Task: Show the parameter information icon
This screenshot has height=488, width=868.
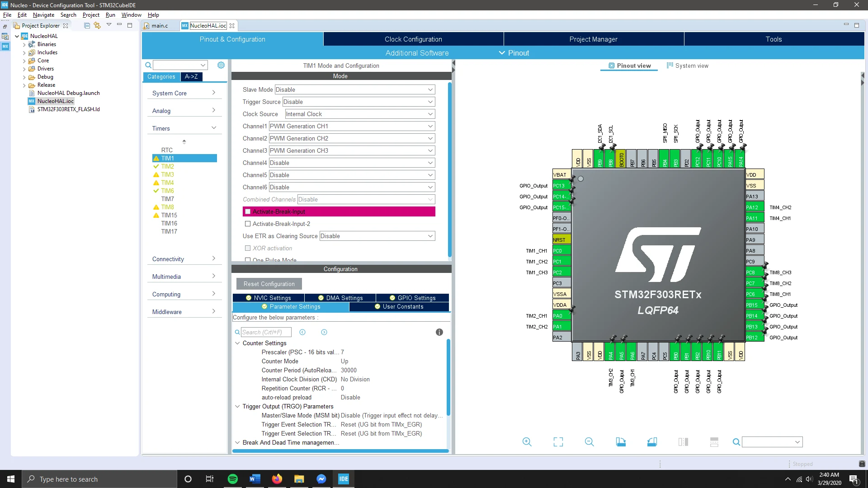Action: (x=439, y=332)
